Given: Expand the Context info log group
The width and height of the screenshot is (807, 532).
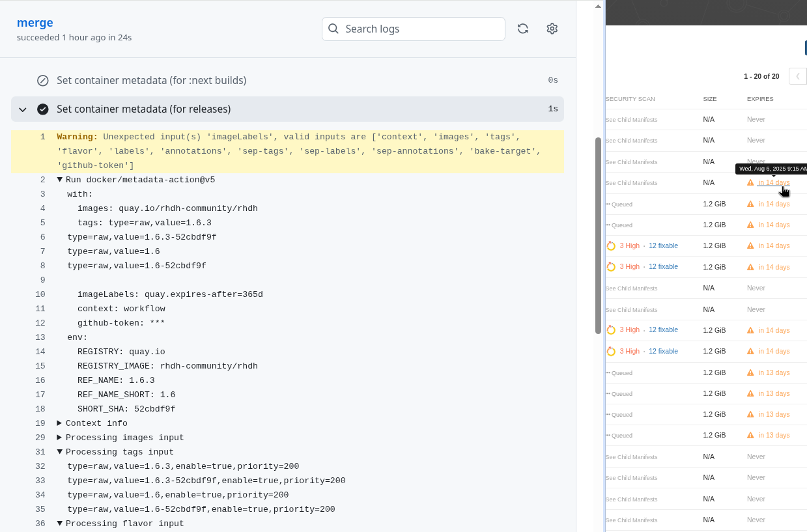Looking at the screenshot, I should [60, 423].
